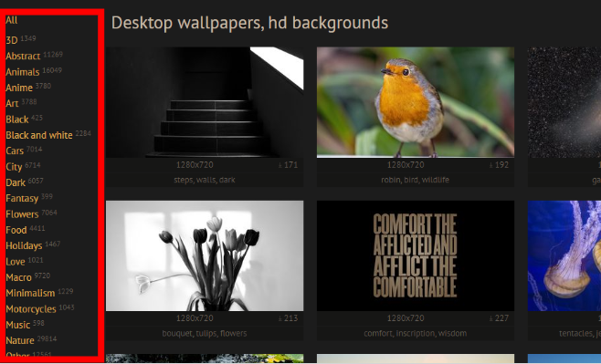Viewport: 601px width, 364px height.
Task: Click the 'steps, walls, dark' tags text
Action: tap(205, 180)
